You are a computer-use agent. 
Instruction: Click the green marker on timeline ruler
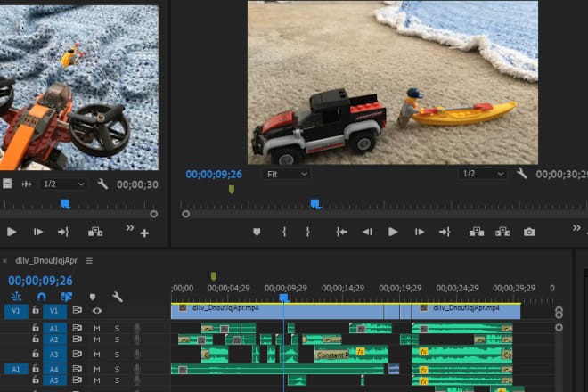coord(214,276)
